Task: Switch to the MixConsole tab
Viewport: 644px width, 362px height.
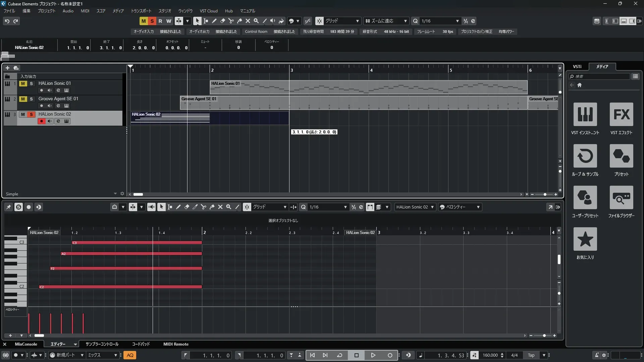Action: pos(26,344)
